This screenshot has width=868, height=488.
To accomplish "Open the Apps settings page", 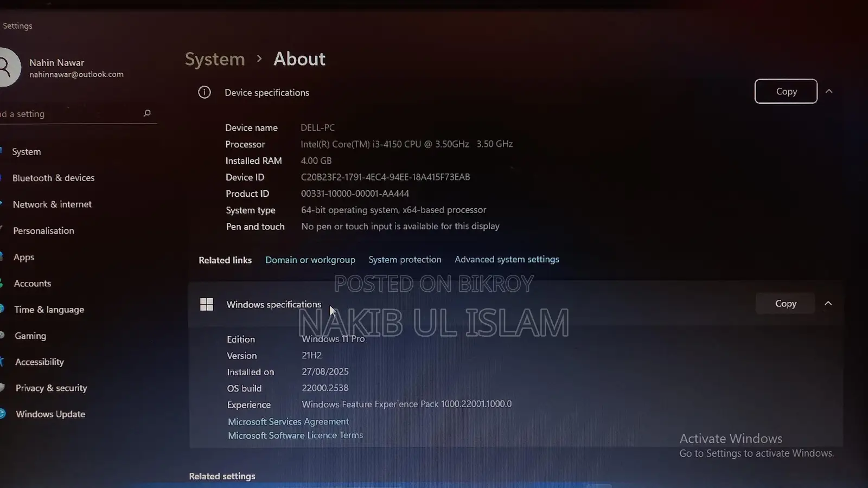I will click(x=24, y=257).
